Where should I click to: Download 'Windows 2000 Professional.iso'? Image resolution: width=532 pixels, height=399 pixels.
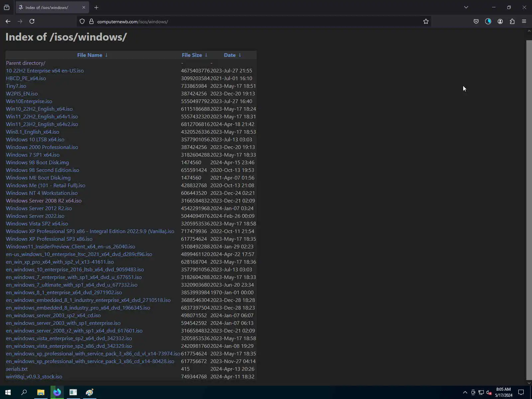click(x=42, y=147)
